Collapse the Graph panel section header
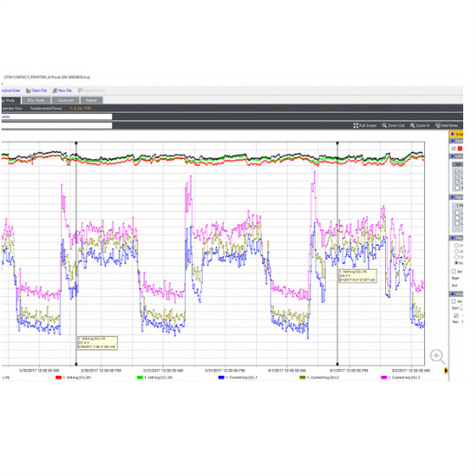 point(456,134)
